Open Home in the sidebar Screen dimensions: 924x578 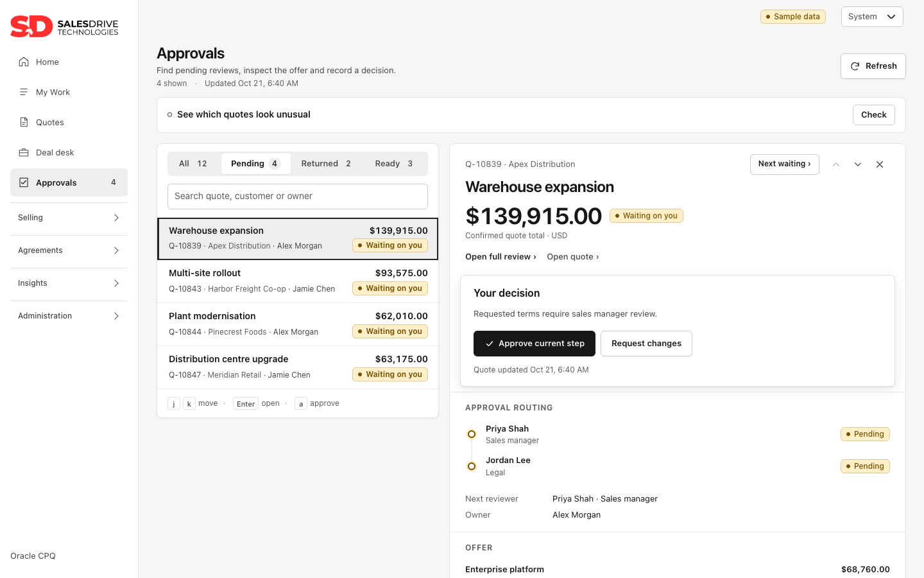69,62
